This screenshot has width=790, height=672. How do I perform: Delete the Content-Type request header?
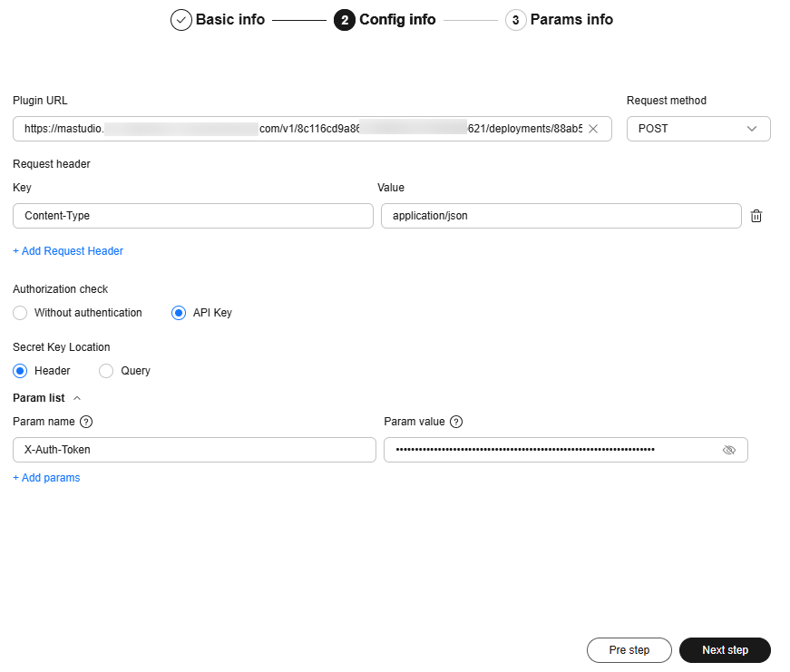(756, 216)
